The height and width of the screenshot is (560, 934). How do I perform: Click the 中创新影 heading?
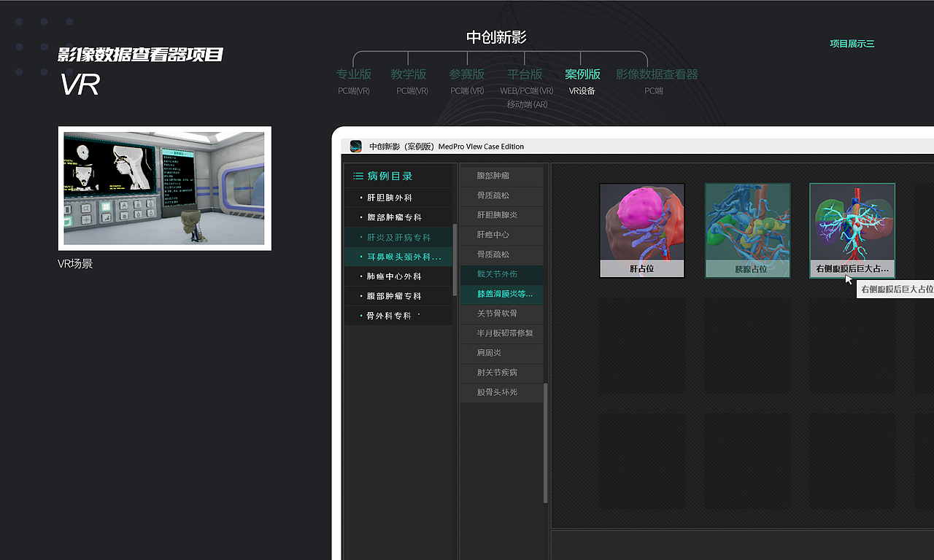click(496, 37)
